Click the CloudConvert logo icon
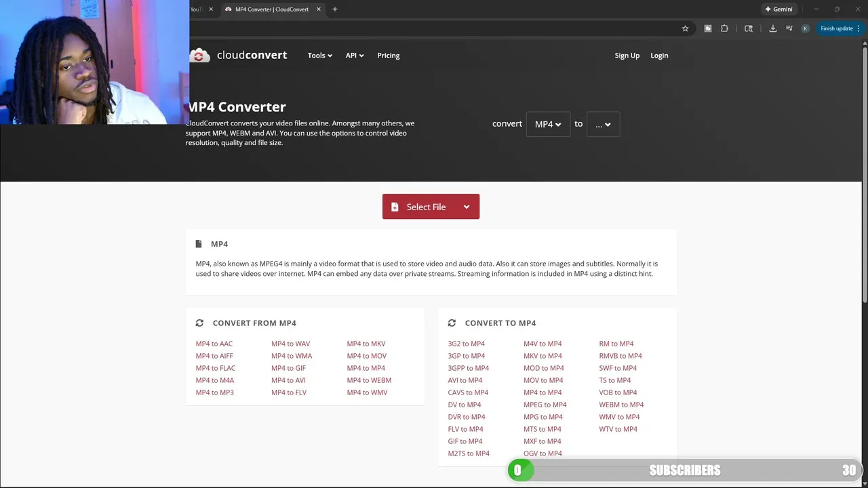This screenshot has width=868, height=488. 199,56
